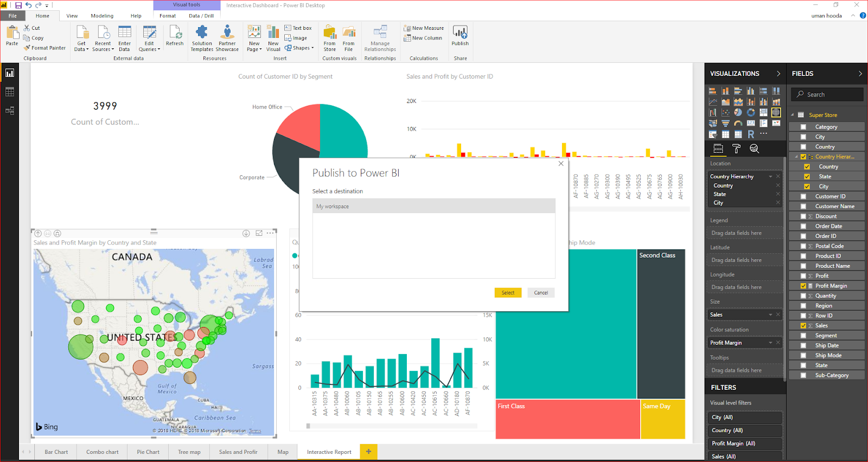The image size is (868, 462).
Task: Remove Sales field from Size well
Action: pyautogui.click(x=778, y=315)
